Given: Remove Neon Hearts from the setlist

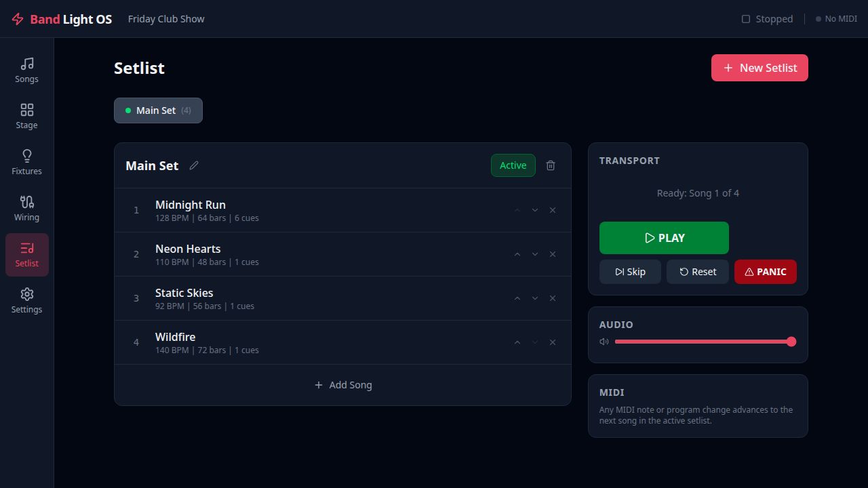Looking at the screenshot, I should (x=553, y=254).
